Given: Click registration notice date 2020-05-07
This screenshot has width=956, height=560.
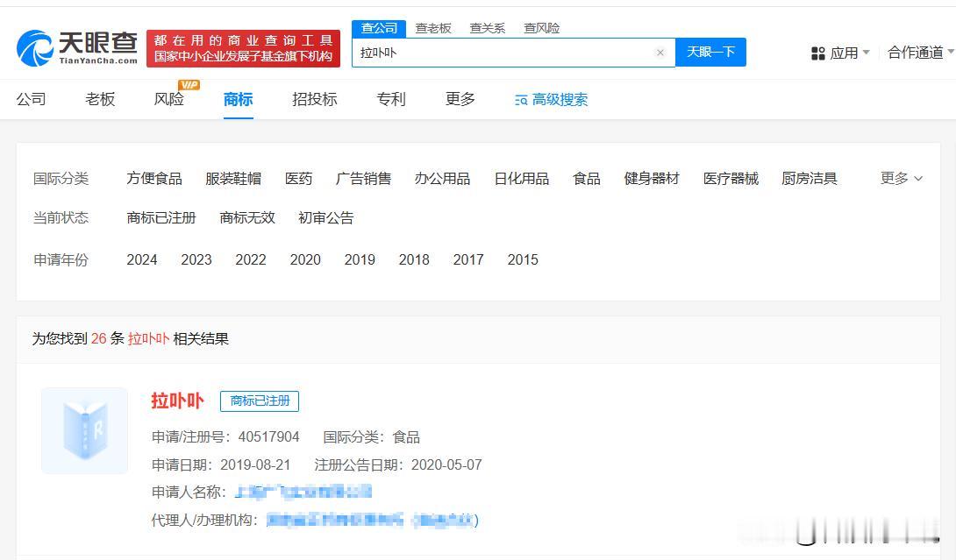Looking at the screenshot, I should click(x=447, y=465).
